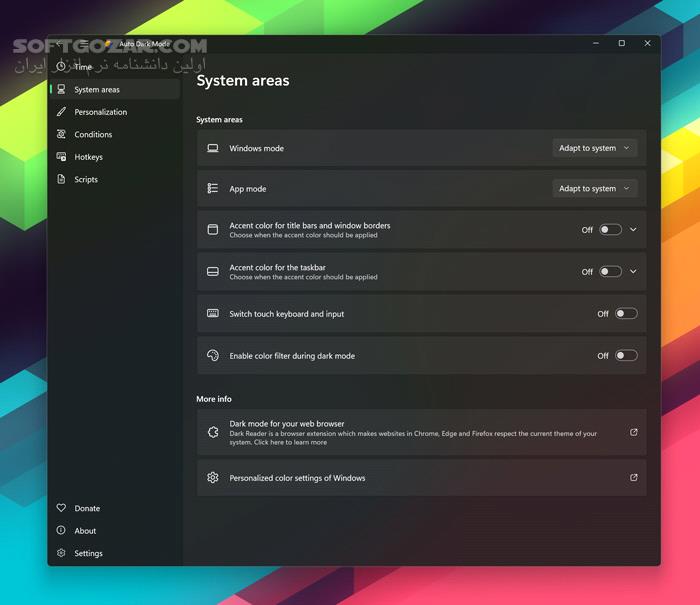This screenshot has width=700, height=605.
Task: Click the touch keyboard icon
Action: pos(213,313)
